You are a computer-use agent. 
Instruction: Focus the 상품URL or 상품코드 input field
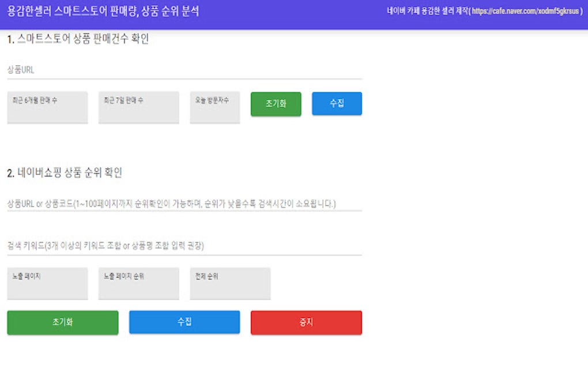[x=184, y=204]
